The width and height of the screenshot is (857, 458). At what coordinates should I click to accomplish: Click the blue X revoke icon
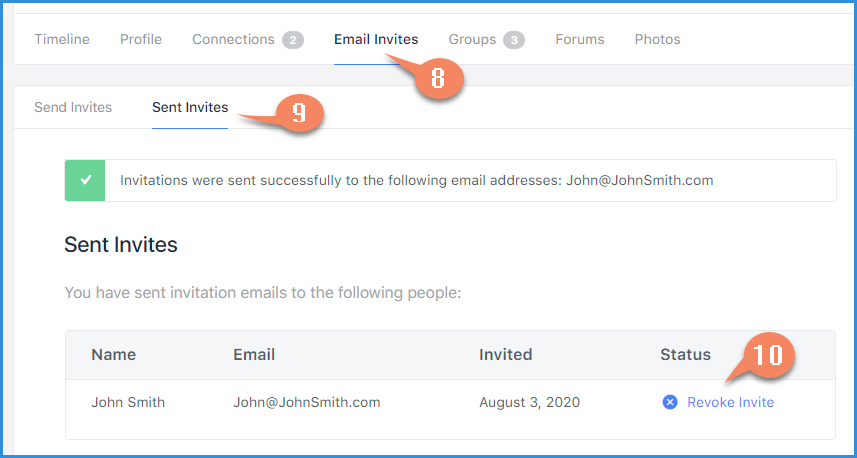(670, 402)
